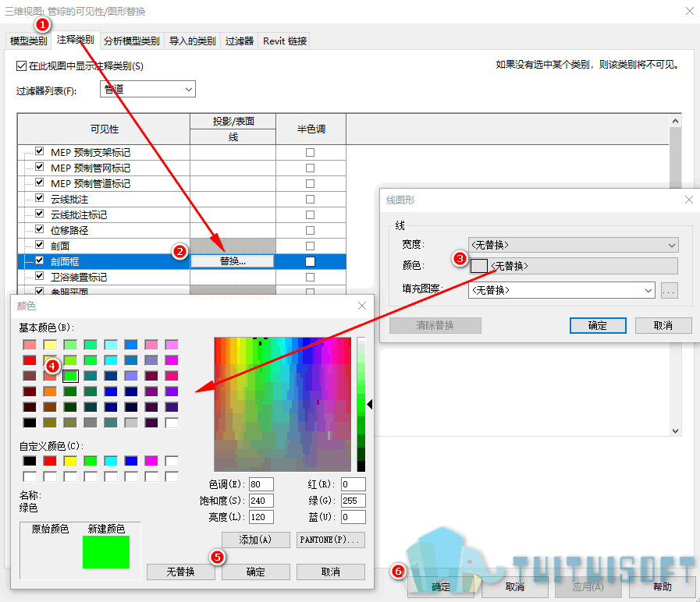
Task: Click 无替换 in color dialog
Action: 181,572
